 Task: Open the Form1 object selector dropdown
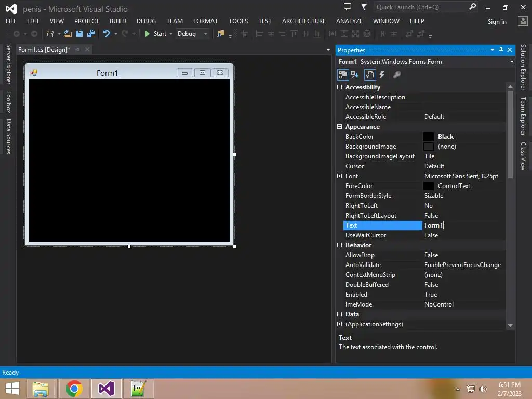512,62
